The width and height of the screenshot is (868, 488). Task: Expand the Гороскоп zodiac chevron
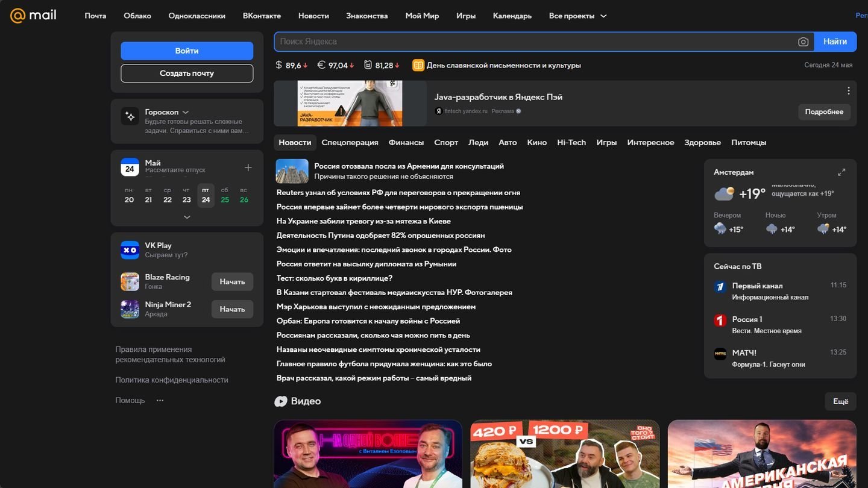(186, 112)
